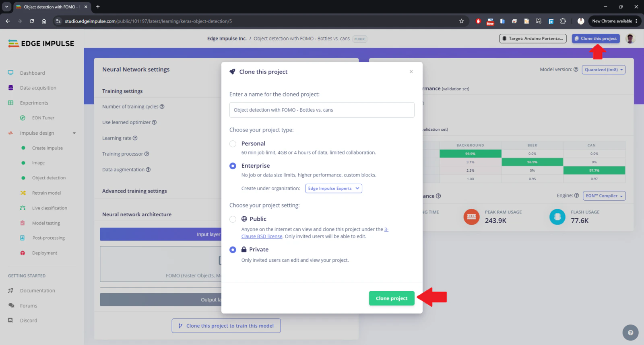Click Clone this project in the header
This screenshot has height=345, width=644.
tap(596, 39)
